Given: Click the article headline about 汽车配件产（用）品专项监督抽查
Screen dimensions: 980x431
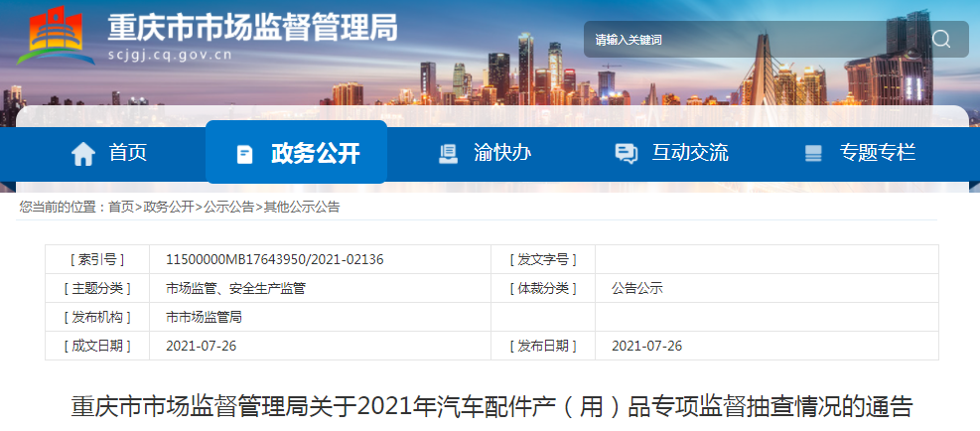Looking at the screenshot, I should click(x=491, y=406).
